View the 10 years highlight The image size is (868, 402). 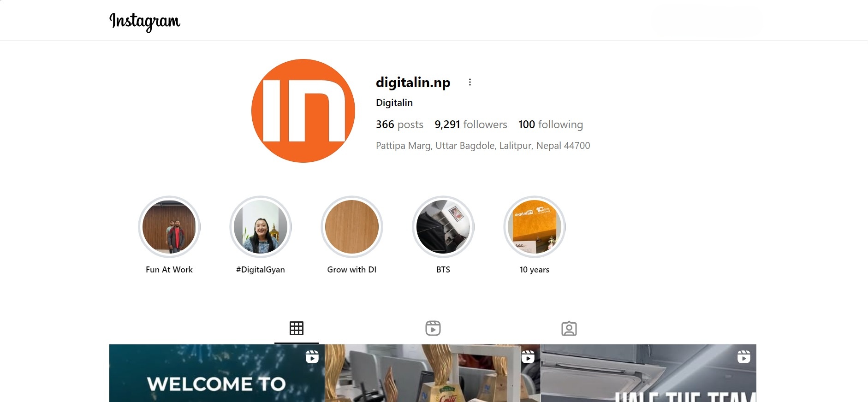[x=535, y=226]
